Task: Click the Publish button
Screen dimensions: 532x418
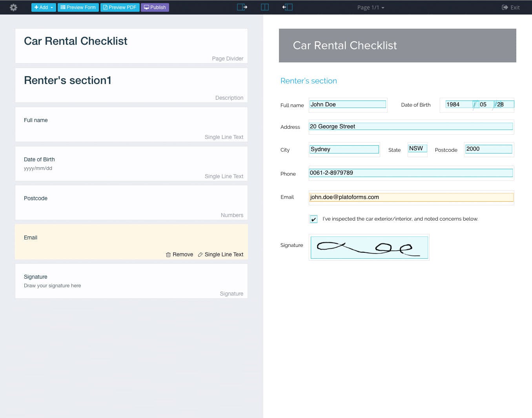Action: click(x=155, y=7)
